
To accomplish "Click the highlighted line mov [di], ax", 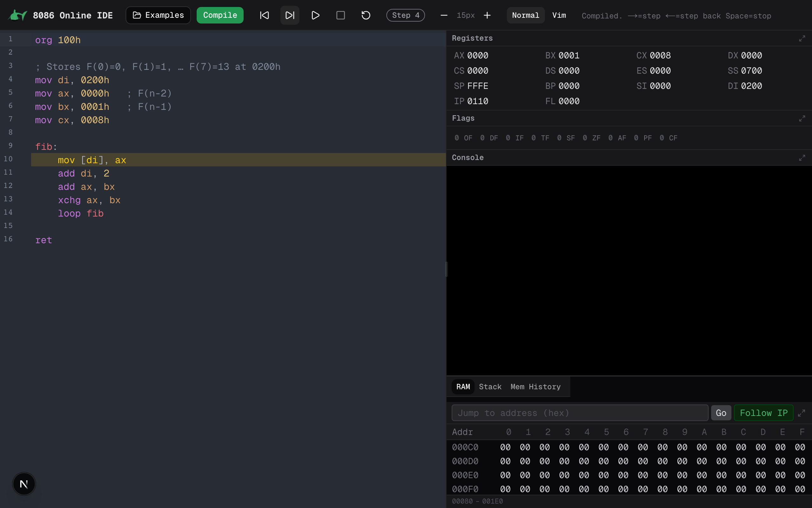I will point(238,160).
